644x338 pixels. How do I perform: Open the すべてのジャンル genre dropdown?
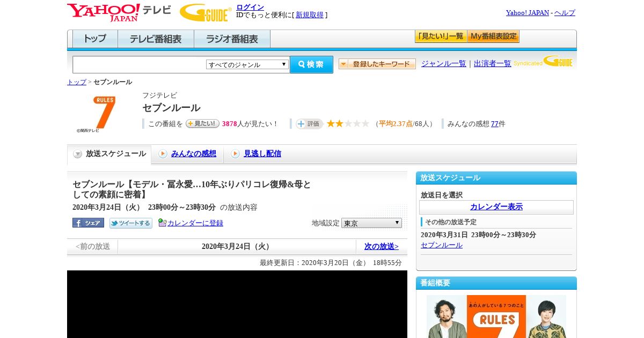247,64
